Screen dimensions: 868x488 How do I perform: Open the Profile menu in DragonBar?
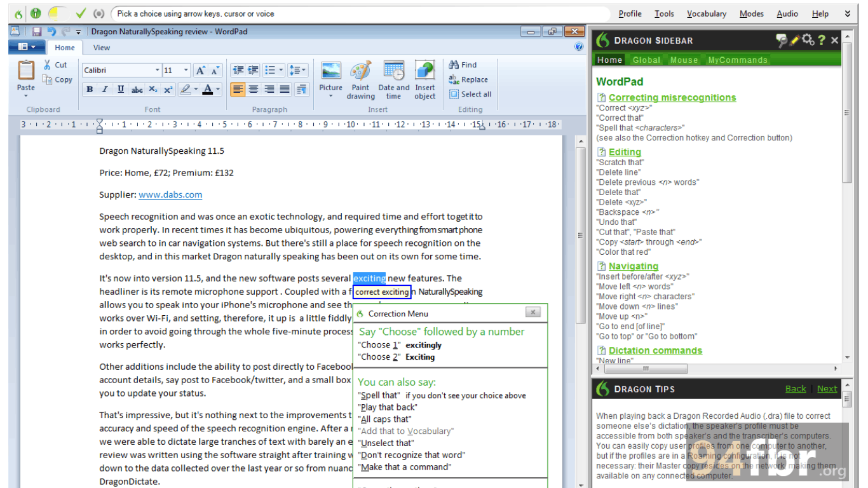tap(630, 13)
